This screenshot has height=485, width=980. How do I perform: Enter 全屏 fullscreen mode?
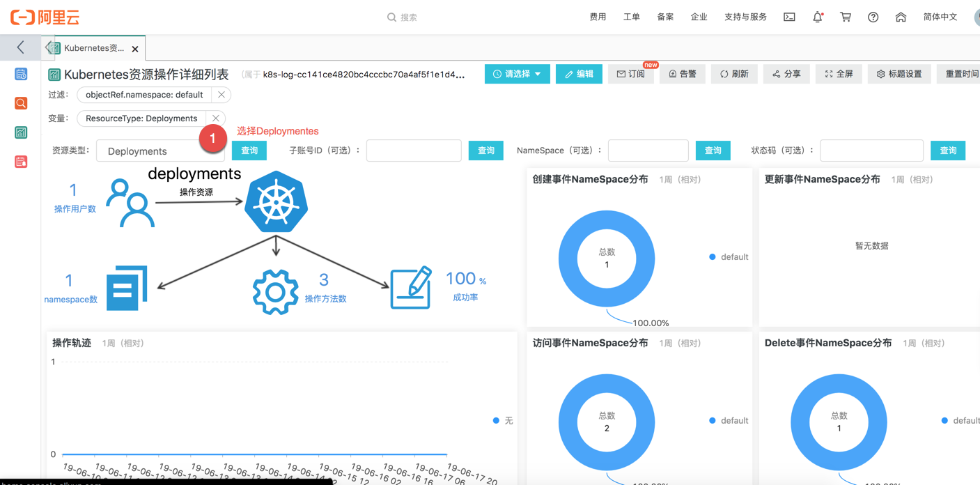pos(838,73)
